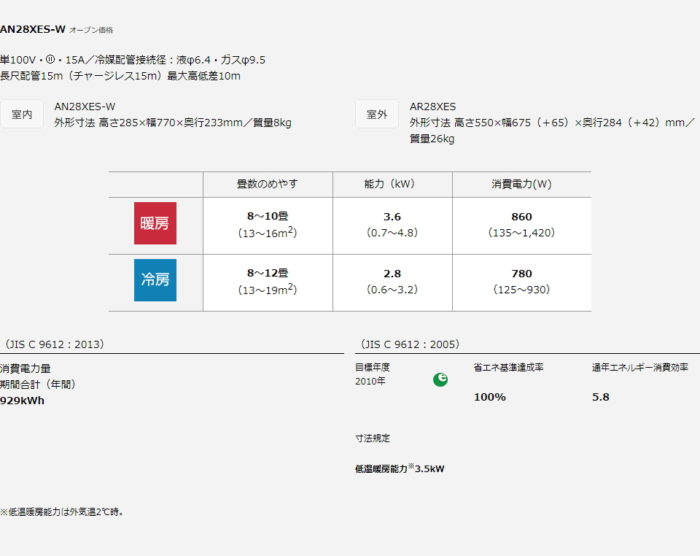Click outdoor dimensions 高さ550×幅675 line
This screenshot has width=700, height=556.
(552, 122)
